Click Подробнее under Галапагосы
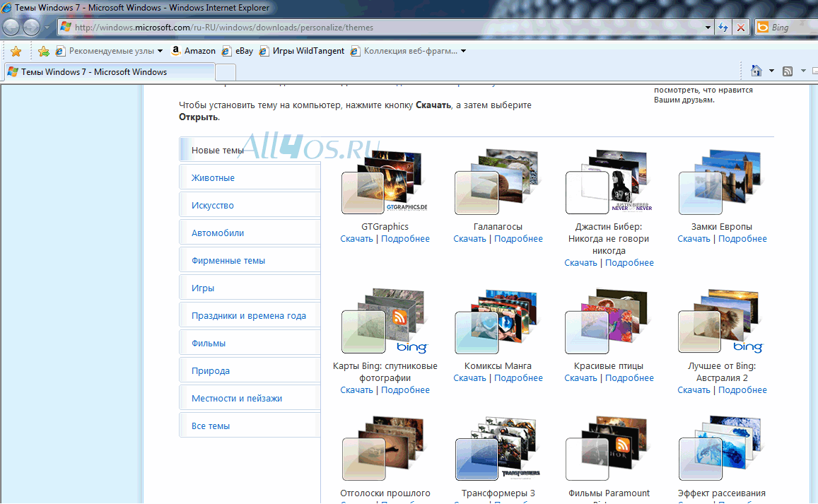 518,239
